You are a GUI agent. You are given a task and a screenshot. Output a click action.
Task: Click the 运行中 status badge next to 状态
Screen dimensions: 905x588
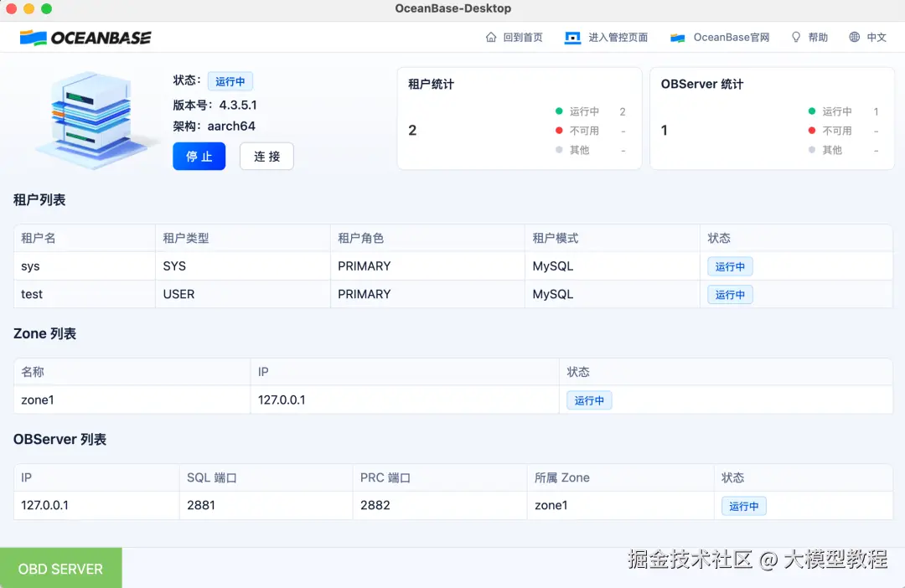tap(230, 80)
